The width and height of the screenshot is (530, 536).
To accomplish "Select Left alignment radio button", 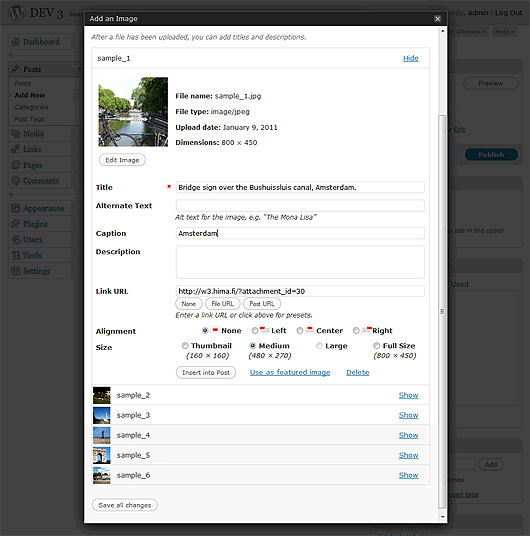I will [x=254, y=331].
